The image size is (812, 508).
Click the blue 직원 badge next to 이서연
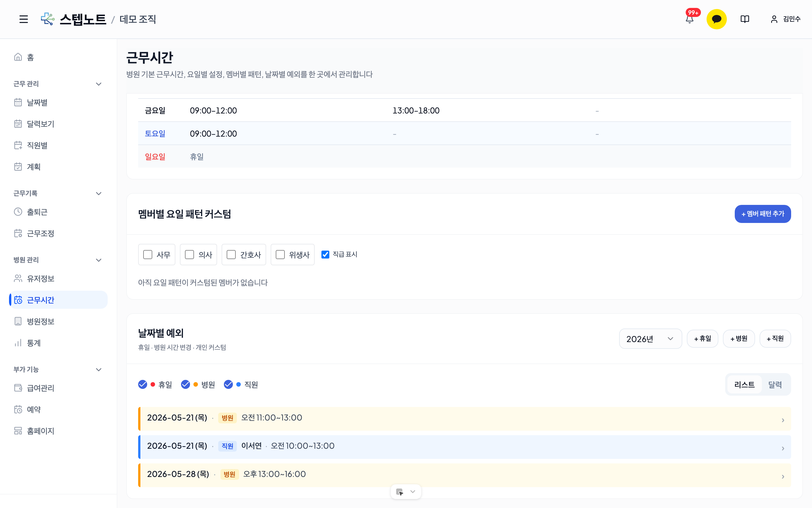pyautogui.click(x=227, y=446)
